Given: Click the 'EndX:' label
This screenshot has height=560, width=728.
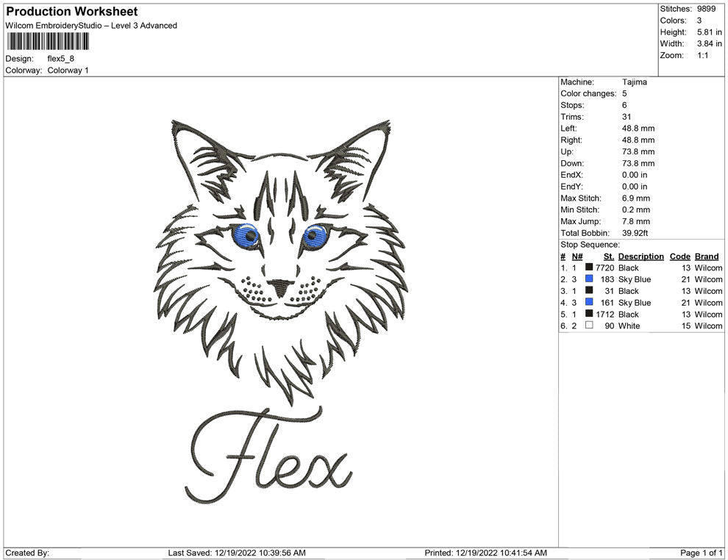Looking at the screenshot, I should (x=571, y=174).
